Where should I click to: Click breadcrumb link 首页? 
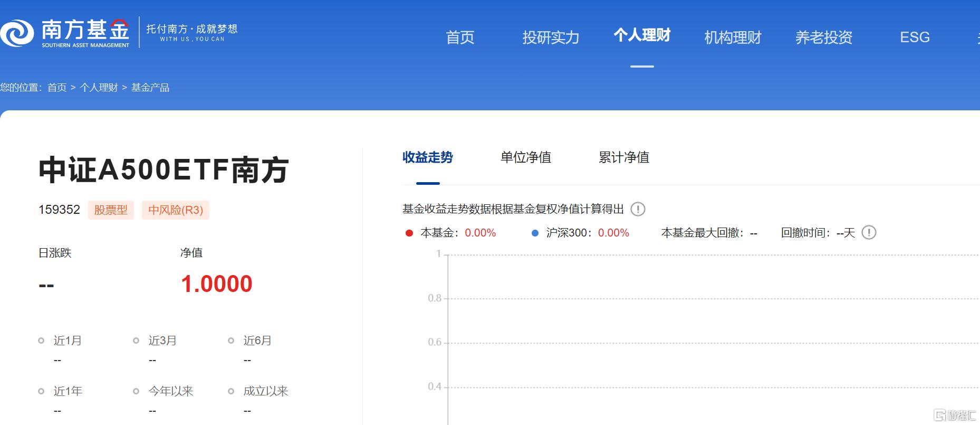click(57, 88)
